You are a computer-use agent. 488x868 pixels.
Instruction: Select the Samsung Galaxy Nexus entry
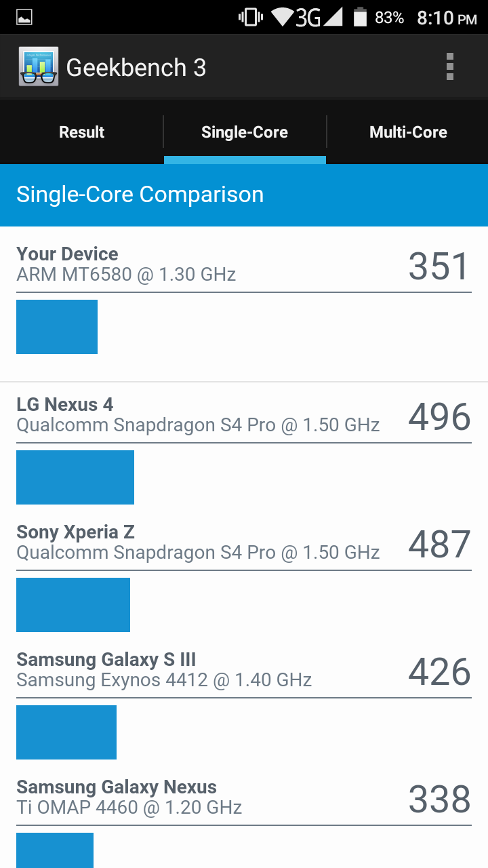pyautogui.click(x=116, y=787)
